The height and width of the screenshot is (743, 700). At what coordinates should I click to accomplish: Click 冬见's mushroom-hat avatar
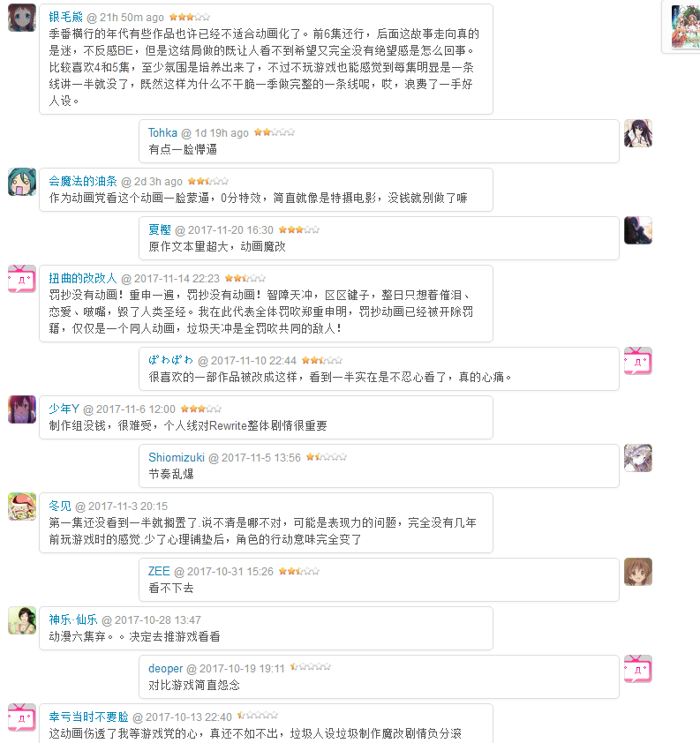(22, 507)
